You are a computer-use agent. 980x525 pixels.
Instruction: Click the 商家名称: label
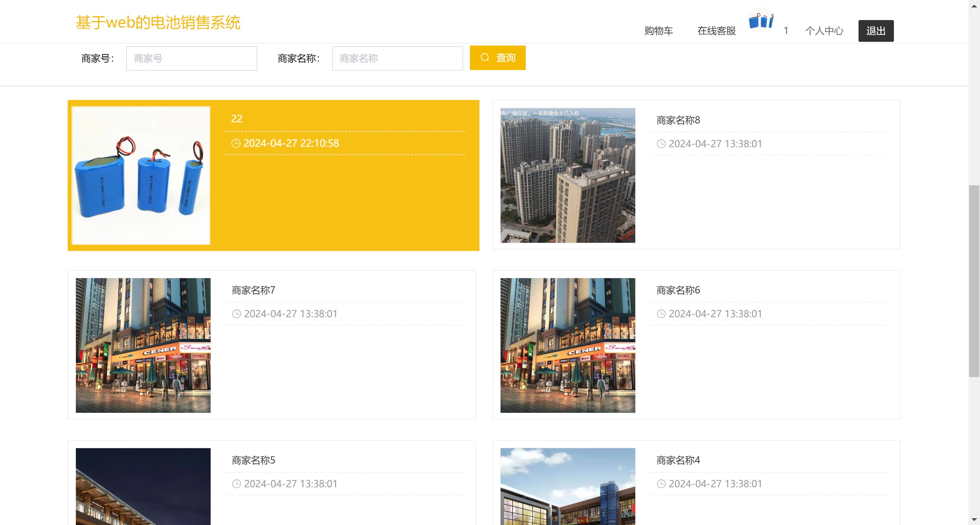(299, 58)
